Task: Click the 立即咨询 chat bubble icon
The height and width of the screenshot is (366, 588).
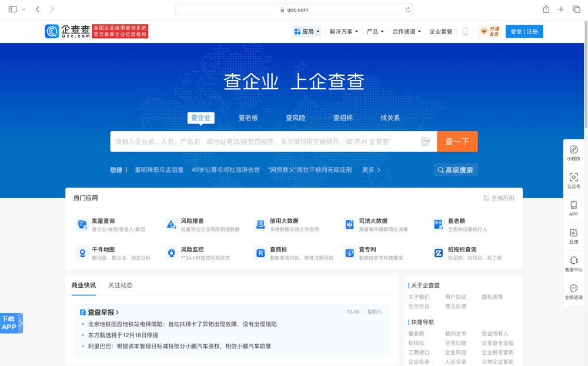Action: [x=573, y=288]
